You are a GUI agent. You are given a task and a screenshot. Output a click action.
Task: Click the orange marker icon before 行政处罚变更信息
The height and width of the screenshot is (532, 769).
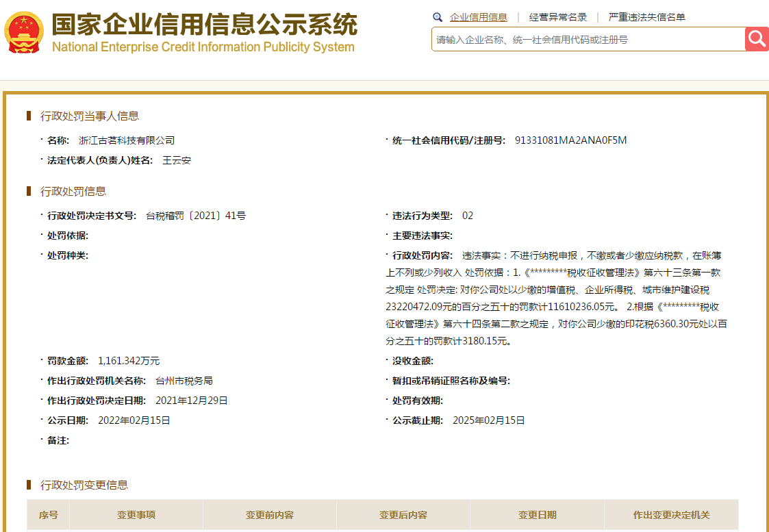click(x=29, y=483)
